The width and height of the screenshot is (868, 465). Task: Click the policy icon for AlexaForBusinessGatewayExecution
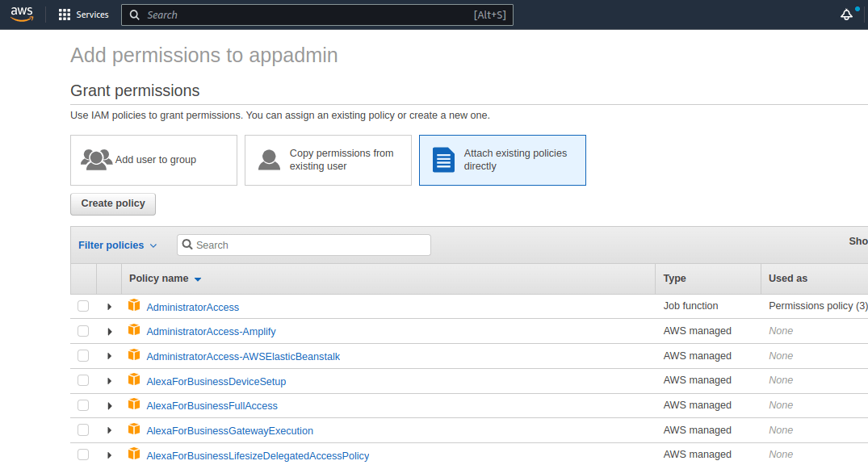pos(134,429)
